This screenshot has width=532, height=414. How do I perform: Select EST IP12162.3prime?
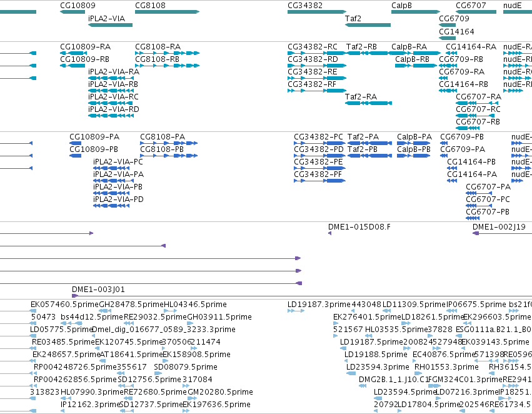tap(90, 405)
